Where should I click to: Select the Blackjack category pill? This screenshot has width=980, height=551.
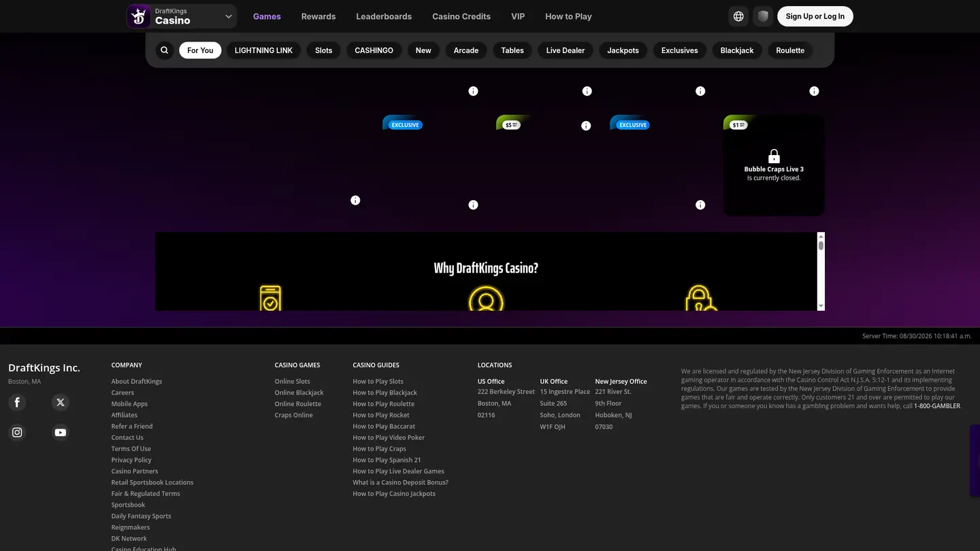coord(737,50)
